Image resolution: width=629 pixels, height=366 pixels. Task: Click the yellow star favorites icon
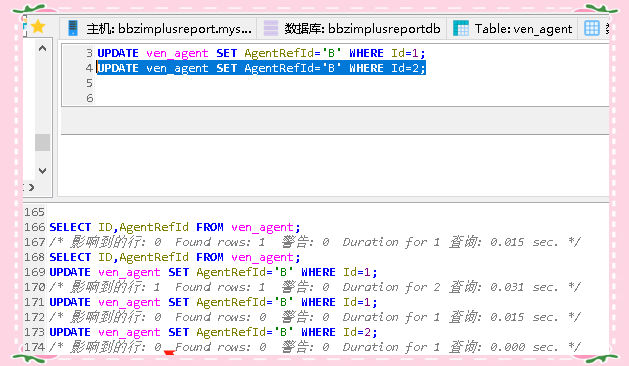[38, 27]
